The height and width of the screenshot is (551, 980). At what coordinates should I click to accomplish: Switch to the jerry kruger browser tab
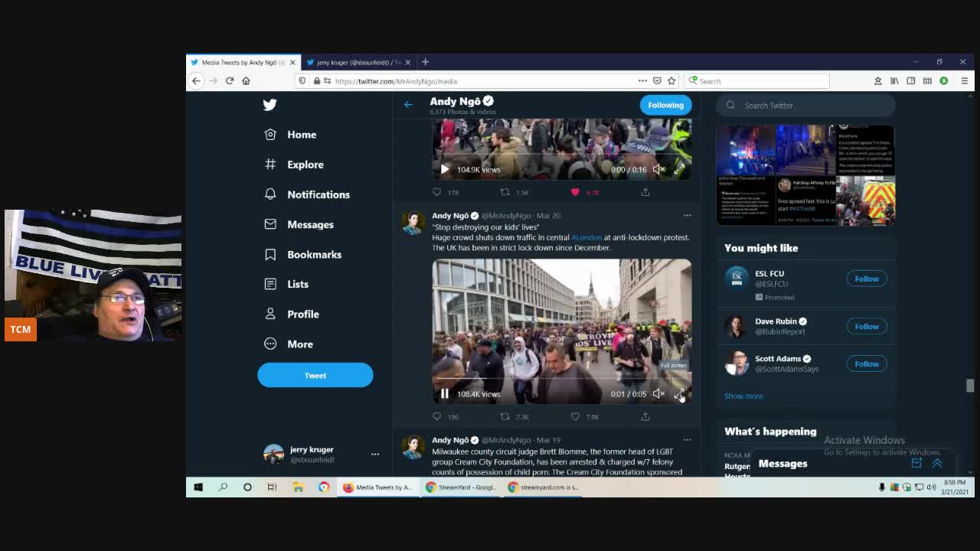[x=358, y=62]
